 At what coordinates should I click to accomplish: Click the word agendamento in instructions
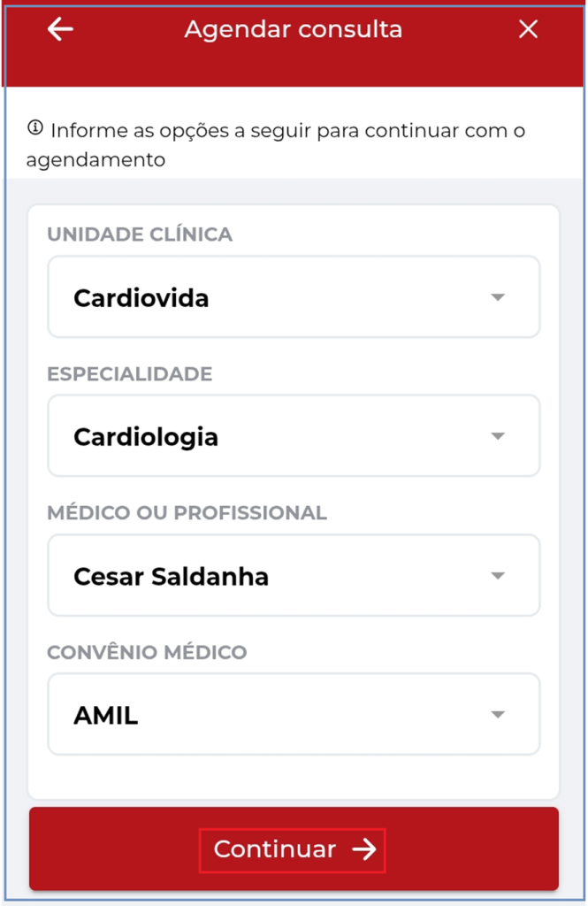tap(95, 160)
